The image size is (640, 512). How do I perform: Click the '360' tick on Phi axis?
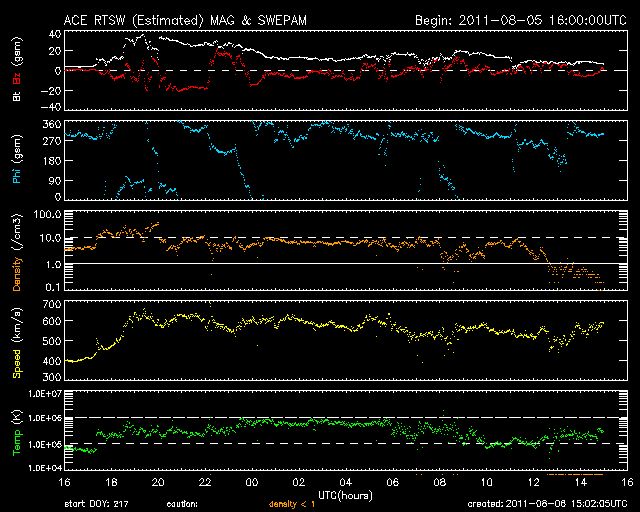click(x=52, y=124)
